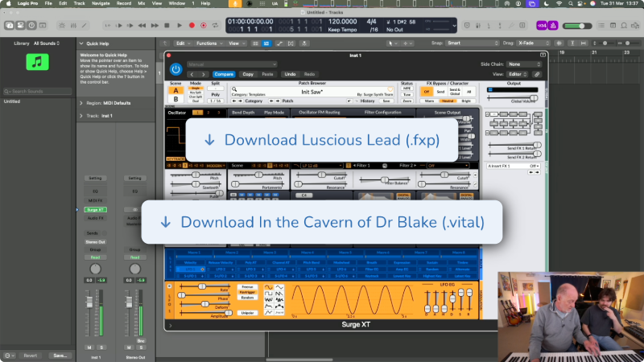Open the Manual preset dropdown
The width and height of the screenshot is (644, 362).
[232, 64]
